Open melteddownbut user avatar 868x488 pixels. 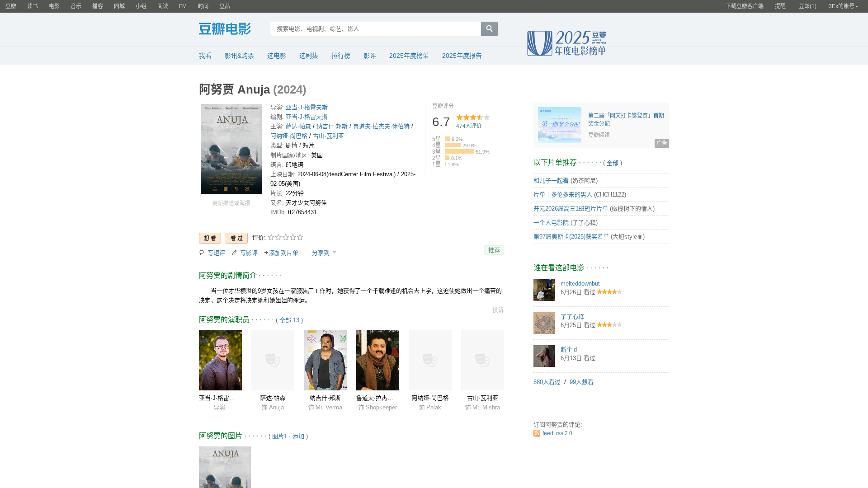click(544, 290)
